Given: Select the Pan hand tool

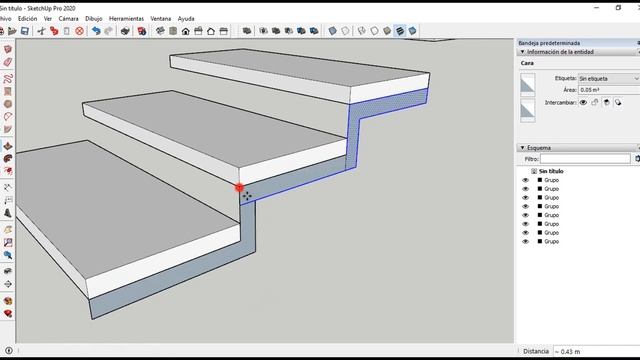Looking at the screenshot, I should pyautogui.click(x=8, y=230).
